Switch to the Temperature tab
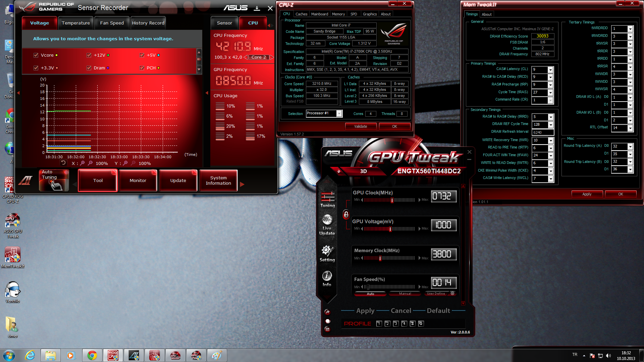 (x=76, y=23)
